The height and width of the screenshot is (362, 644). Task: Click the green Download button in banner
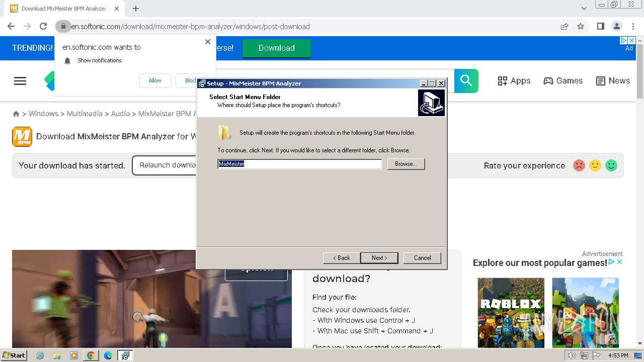coord(277,48)
